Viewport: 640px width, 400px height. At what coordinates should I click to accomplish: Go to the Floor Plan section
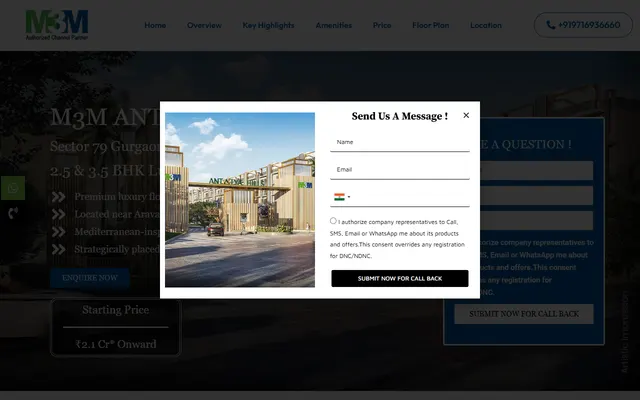[x=431, y=25]
